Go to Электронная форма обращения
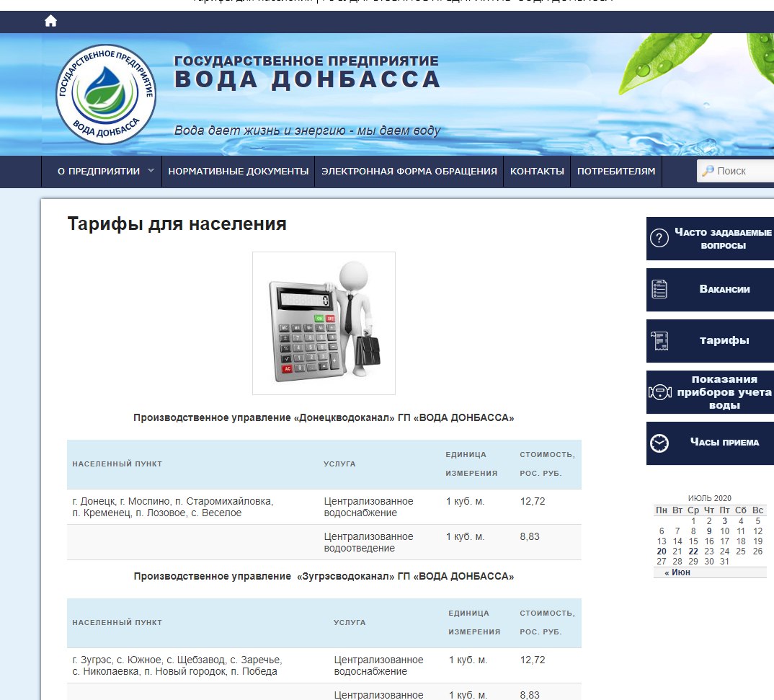The width and height of the screenshot is (774, 700). tap(409, 172)
